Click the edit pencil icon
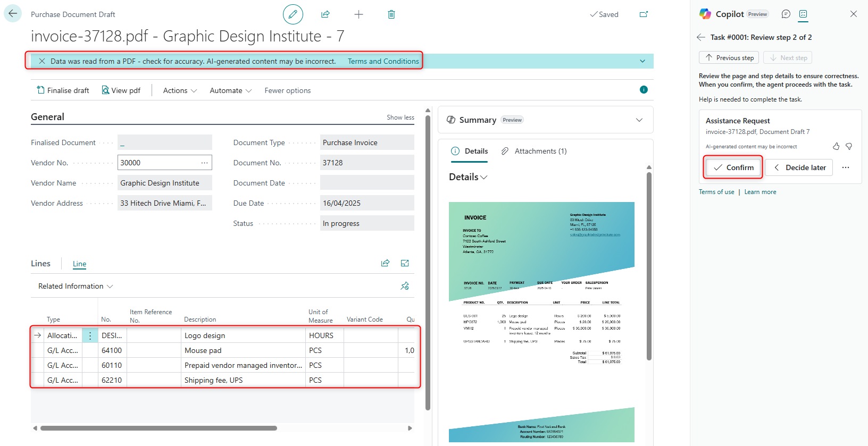The image size is (868, 446). tap(293, 14)
